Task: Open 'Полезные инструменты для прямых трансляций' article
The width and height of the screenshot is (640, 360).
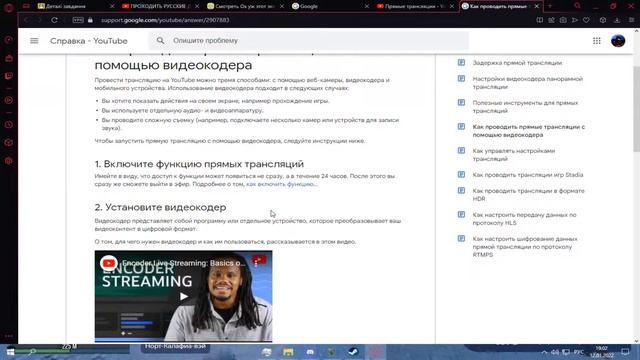Action: [x=525, y=107]
